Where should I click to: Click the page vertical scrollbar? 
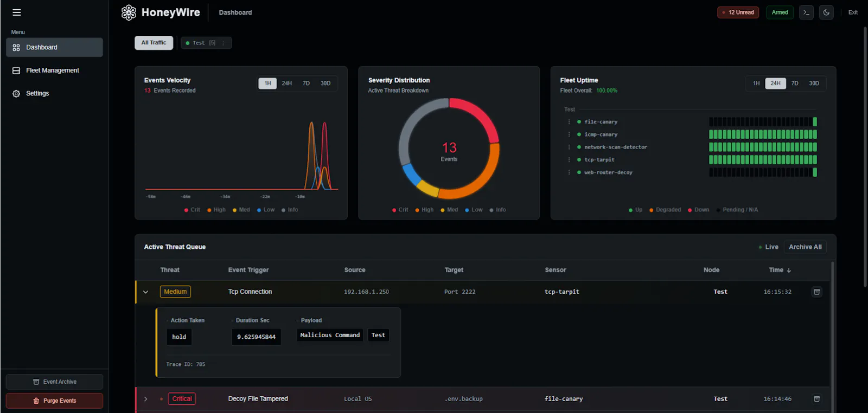point(865,157)
